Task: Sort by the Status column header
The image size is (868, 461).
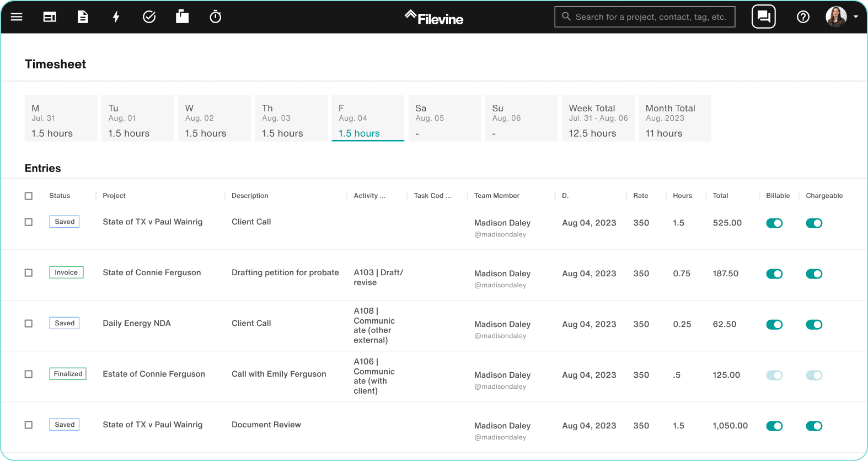Action: click(60, 196)
